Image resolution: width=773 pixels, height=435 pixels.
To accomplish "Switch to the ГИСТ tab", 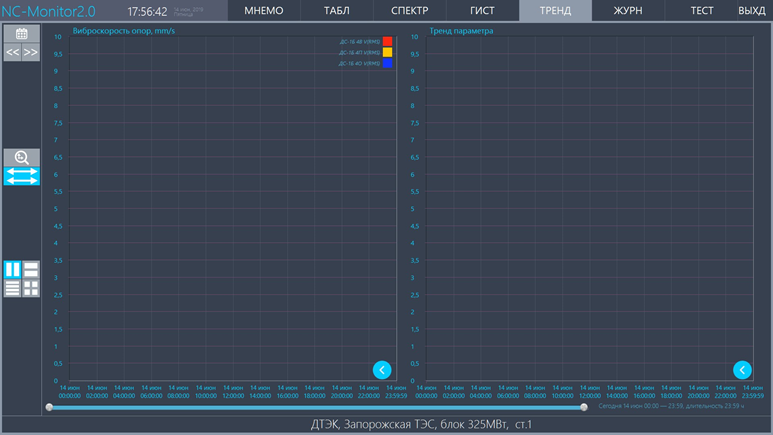I will [483, 10].
